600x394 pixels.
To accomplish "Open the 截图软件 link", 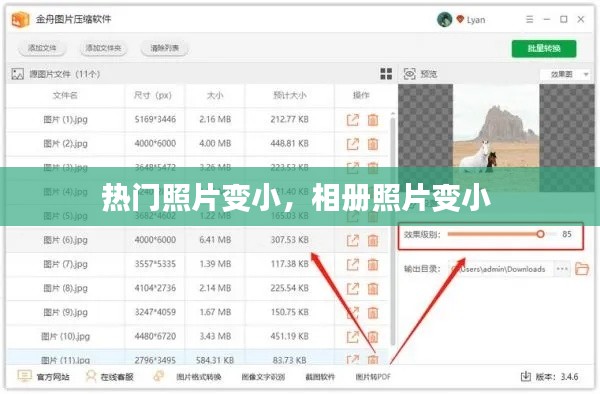I will tap(320, 377).
